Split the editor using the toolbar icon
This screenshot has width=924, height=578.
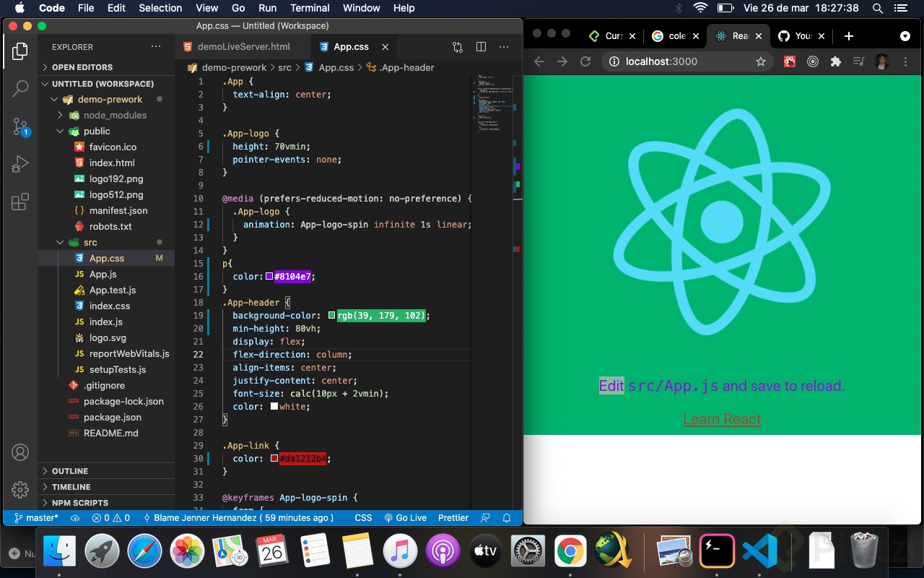click(x=481, y=46)
